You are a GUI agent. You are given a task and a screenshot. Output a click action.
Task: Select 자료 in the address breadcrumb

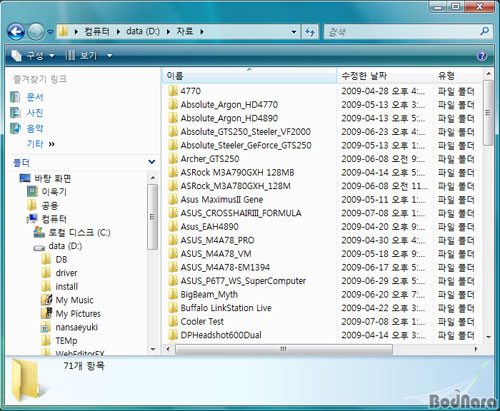point(185,31)
